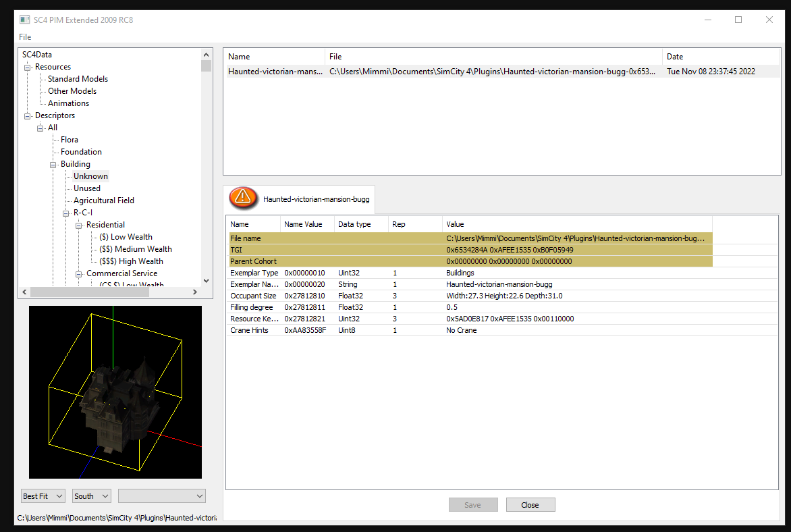Collapse the Descriptors tree node
Viewport: 791px width, 532px height.
point(27,116)
